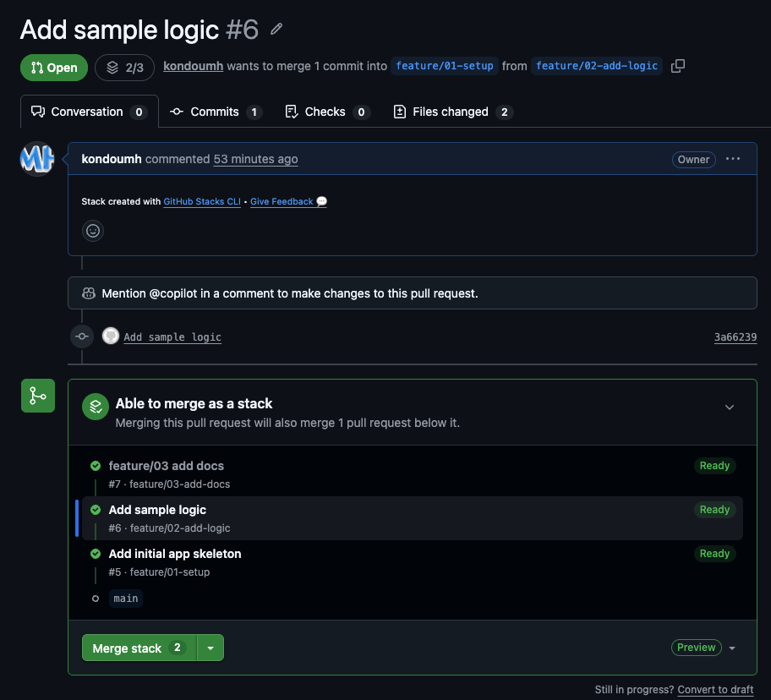Open the Add sample logic commit

pos(172,336)
